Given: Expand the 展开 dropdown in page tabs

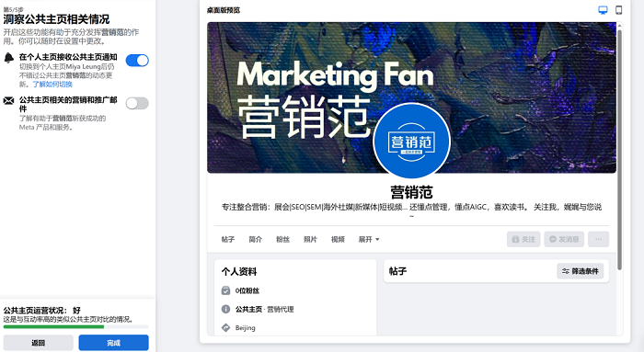Looking at the screenshot, I should [369, 239].
